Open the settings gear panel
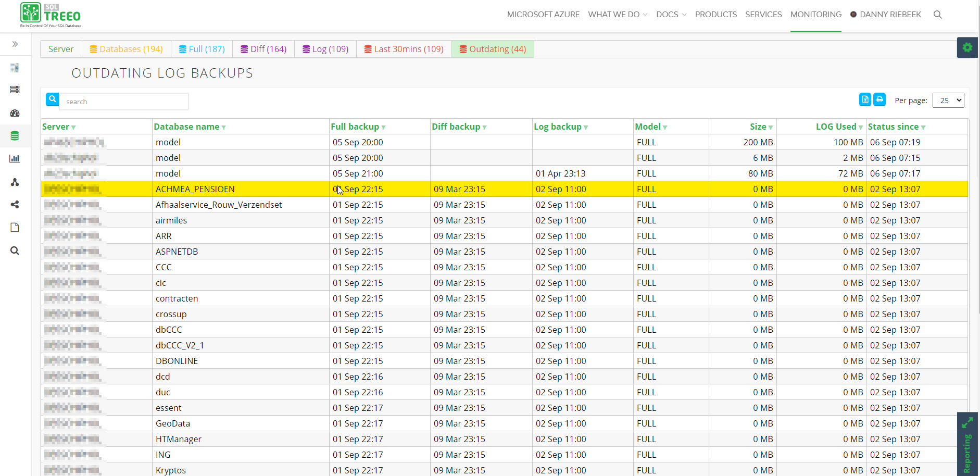Screen dimensions: 980x476 click(968, 47)
